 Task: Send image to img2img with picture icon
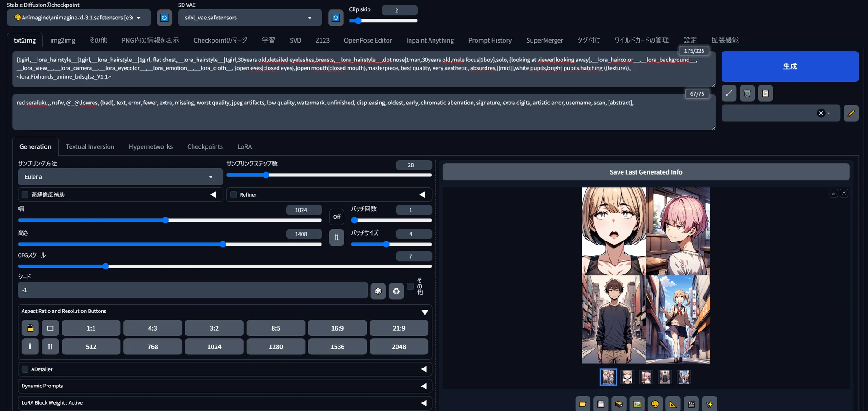point(637,404)
